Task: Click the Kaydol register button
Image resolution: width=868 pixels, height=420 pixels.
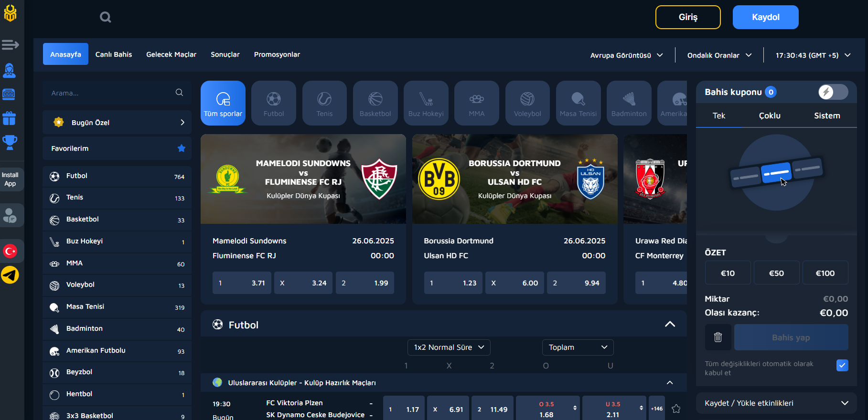Action: tap(766, 17)
